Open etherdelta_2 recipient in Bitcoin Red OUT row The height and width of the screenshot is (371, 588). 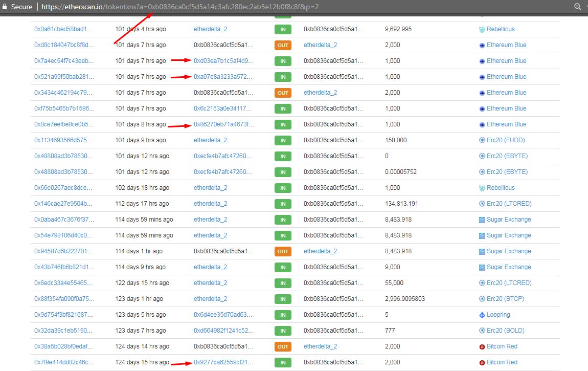(x=320, y=346)
